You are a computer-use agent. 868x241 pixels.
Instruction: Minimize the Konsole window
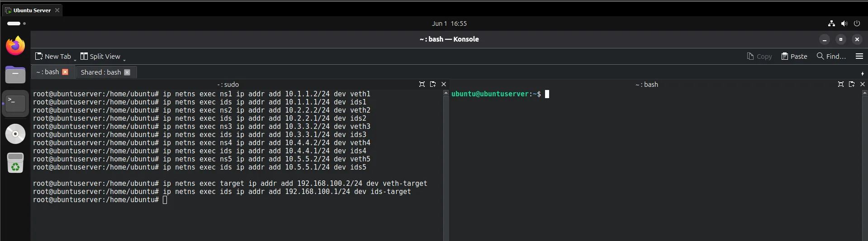click(x=825, y=39)
